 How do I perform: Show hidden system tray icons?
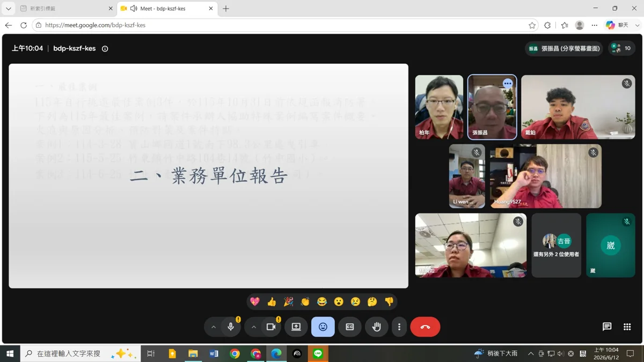pos(531,354)
